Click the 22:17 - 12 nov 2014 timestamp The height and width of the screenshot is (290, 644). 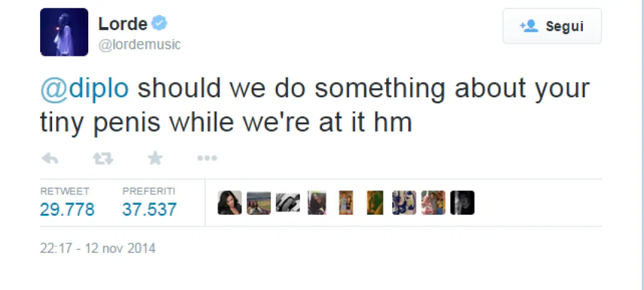click(x=98, y=248)
